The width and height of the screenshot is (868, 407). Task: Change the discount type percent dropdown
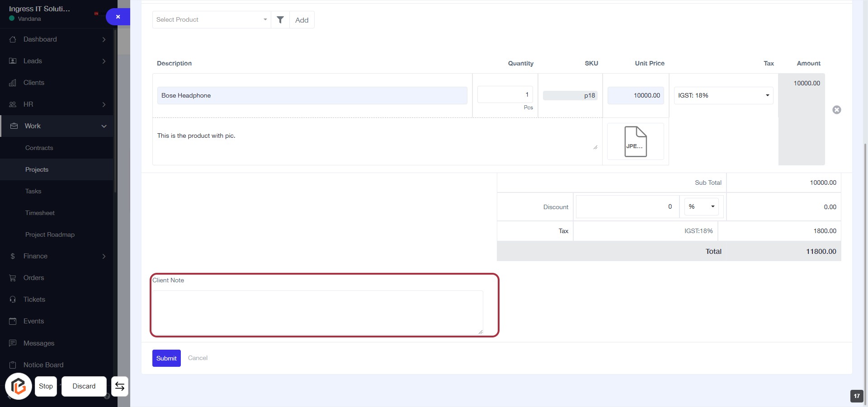(701, 207)
